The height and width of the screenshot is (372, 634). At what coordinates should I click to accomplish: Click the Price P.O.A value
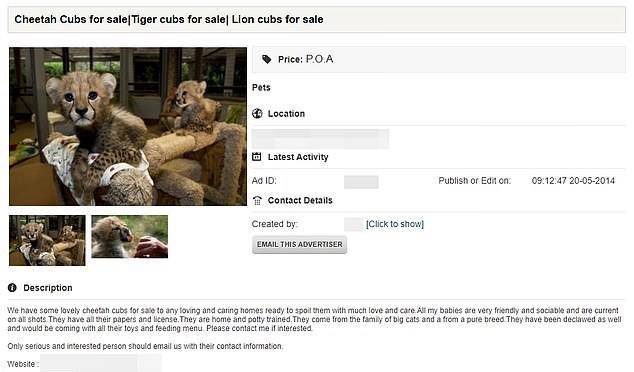319,59
